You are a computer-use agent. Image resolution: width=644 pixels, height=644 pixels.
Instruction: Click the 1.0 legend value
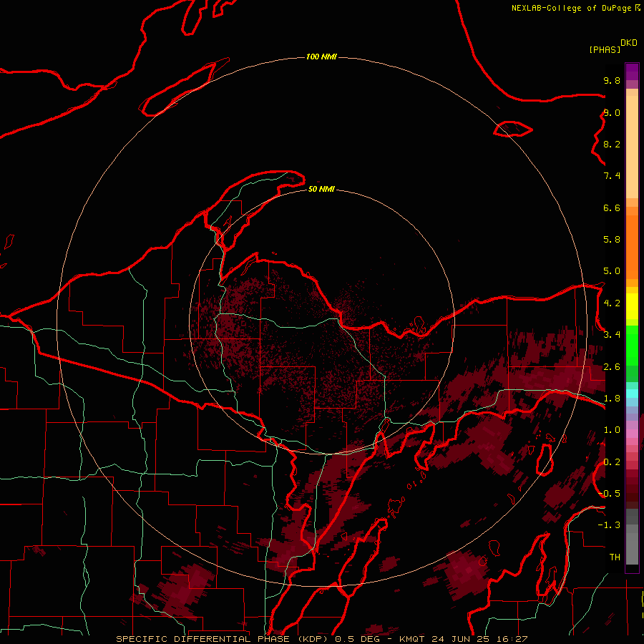click(612, 430)
